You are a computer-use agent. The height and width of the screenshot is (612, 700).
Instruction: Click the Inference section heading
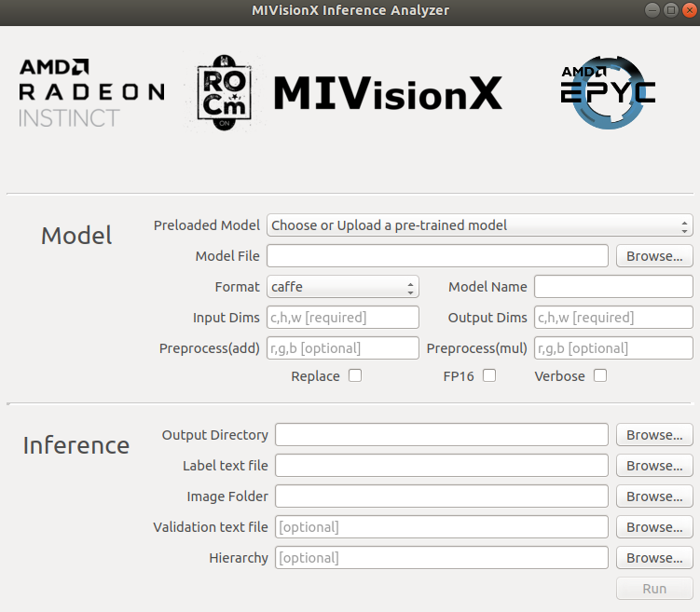coord(76,445)
